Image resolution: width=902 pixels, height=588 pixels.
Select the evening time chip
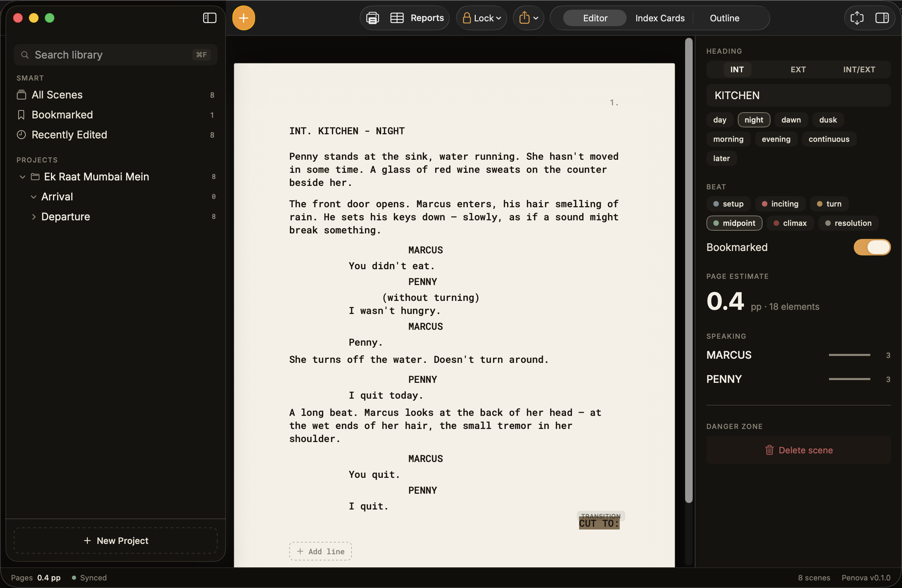(776, 139)
